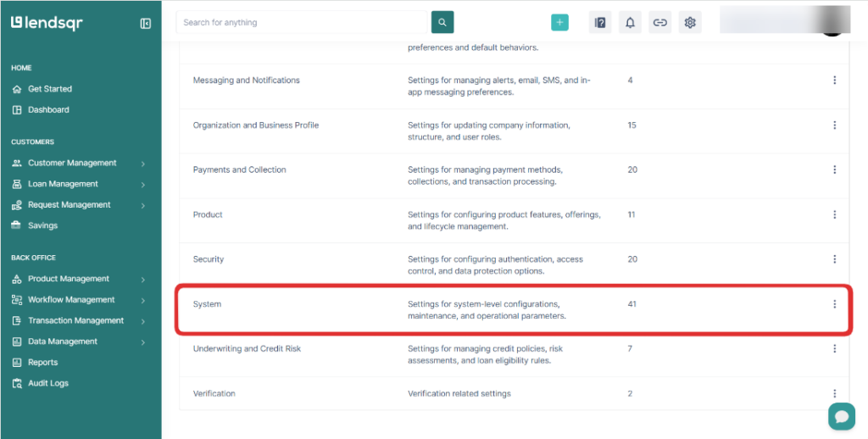Click the System row description text
This screenshot has width=868, height=439.
click(487, 310)
